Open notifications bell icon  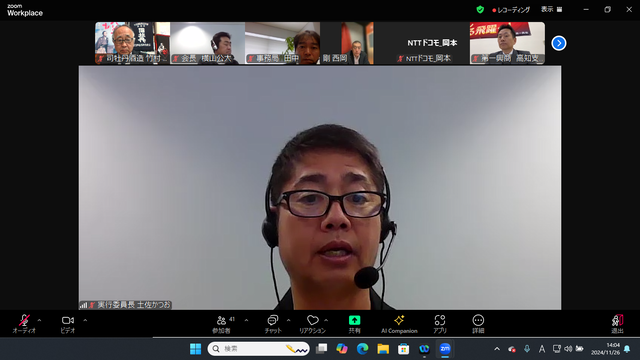627,349
